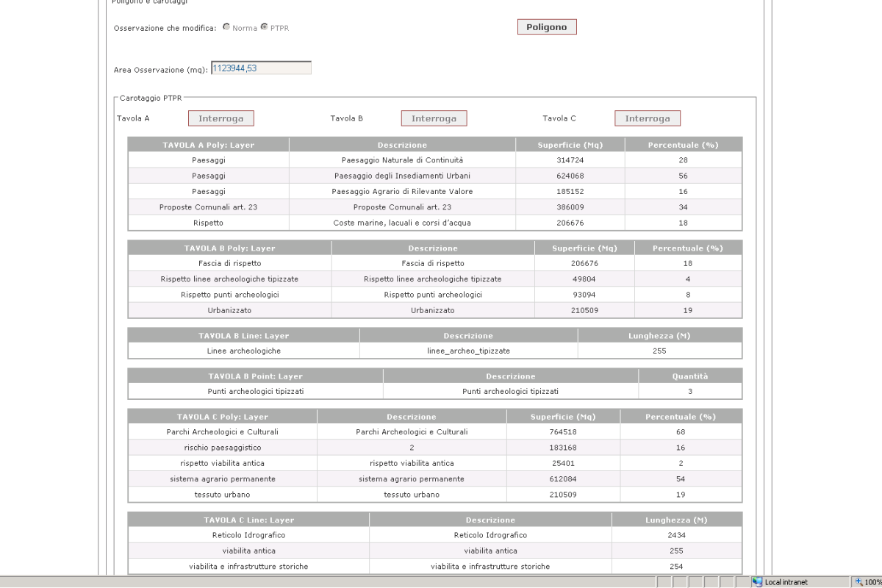Click the Local intranet zone icon

[x=758, y=582]
